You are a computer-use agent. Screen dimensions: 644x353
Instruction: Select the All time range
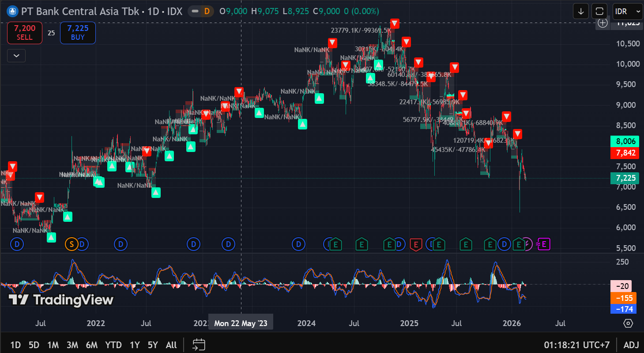point(171,345)
